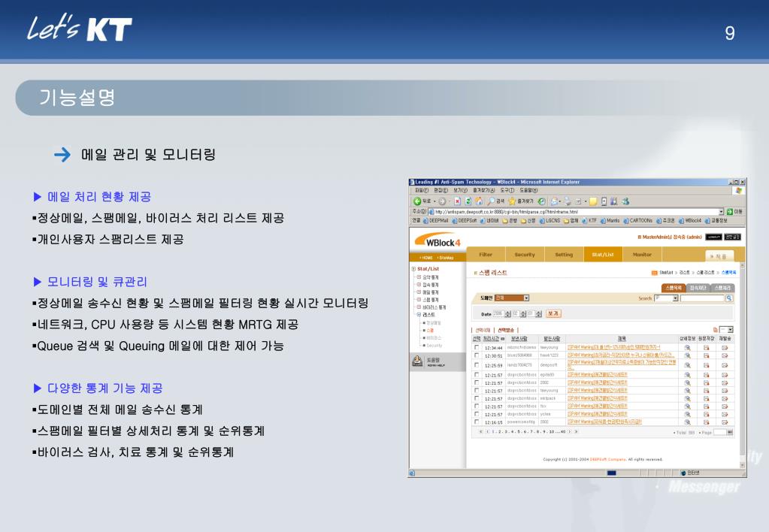Viewport: 769px width, 532px height.
Task: Select the checkbox for recipient epita93 row
Action: (477, 375)
